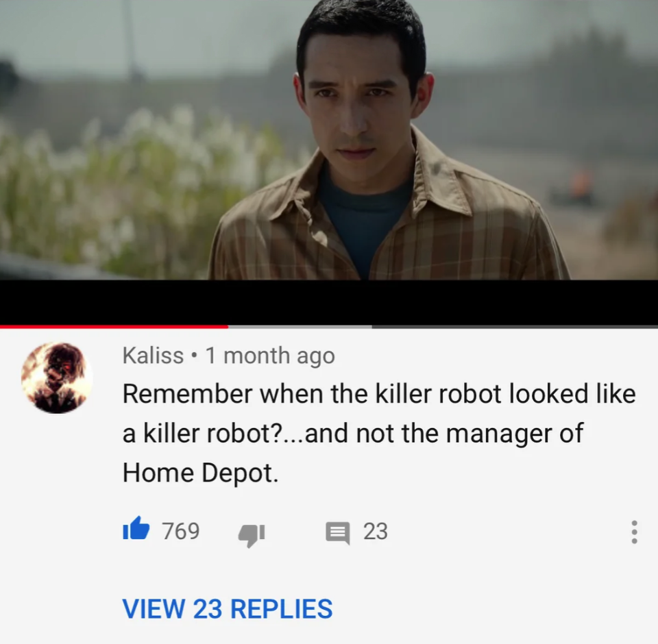The image size is (658, 644).
Task: Dislike Kaliss's comment with thumbs-down icon
Action: coord(252,534)
